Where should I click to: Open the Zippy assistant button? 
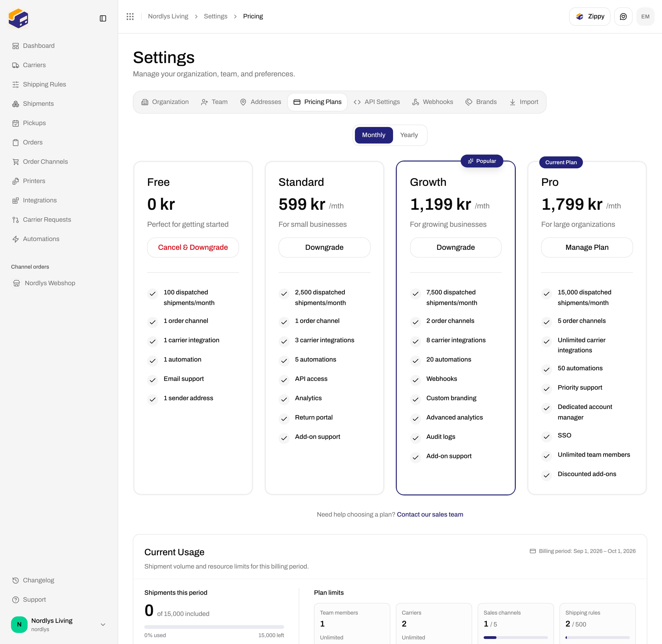[x=590, y=17]
